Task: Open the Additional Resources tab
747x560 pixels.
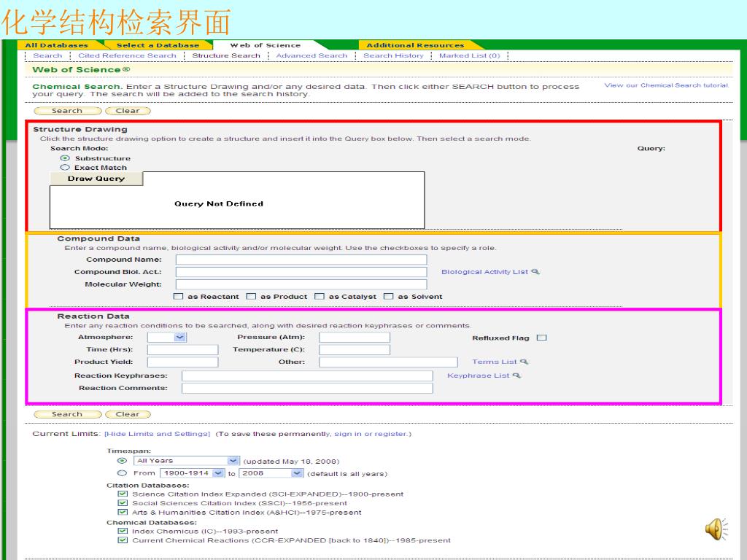Action: click(415, 45)
